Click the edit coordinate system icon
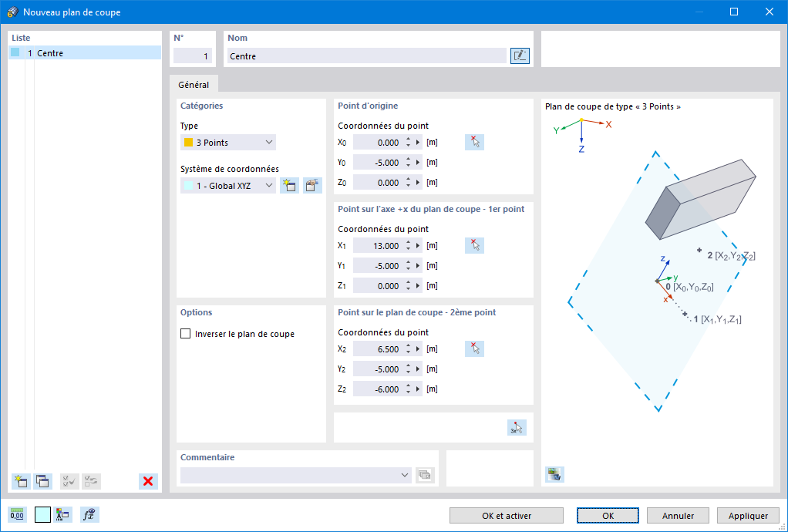The height and width of the screenshot is (532, 788). pos(312,185)
